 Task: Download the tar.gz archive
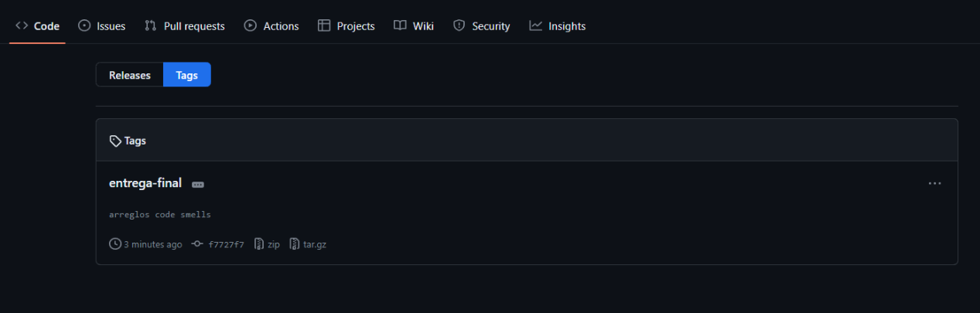click(x=308, y=244)
